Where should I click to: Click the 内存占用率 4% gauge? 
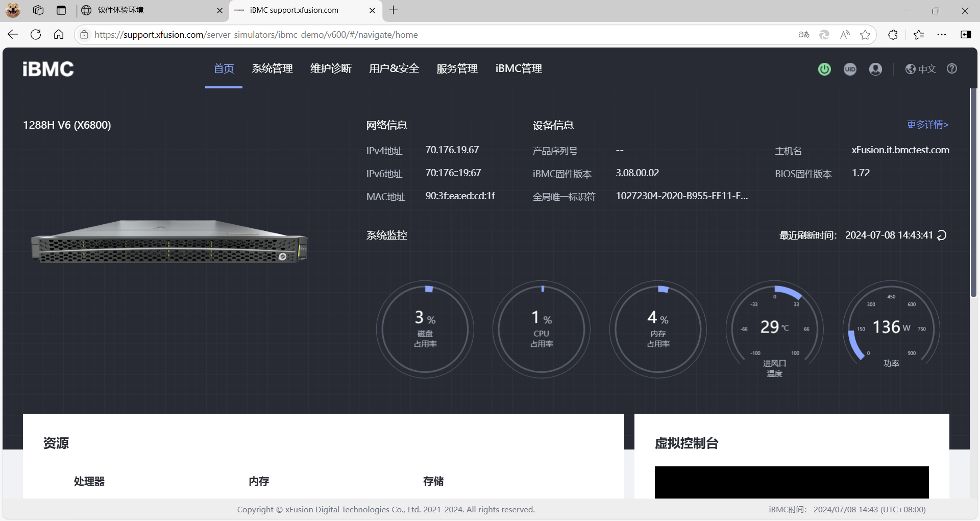[658, 329]
